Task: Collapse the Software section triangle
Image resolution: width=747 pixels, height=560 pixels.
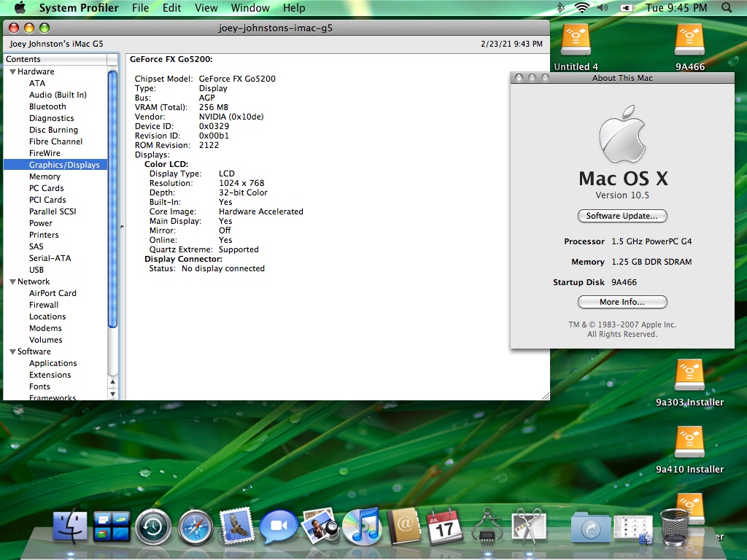Action: click(12, 351)
